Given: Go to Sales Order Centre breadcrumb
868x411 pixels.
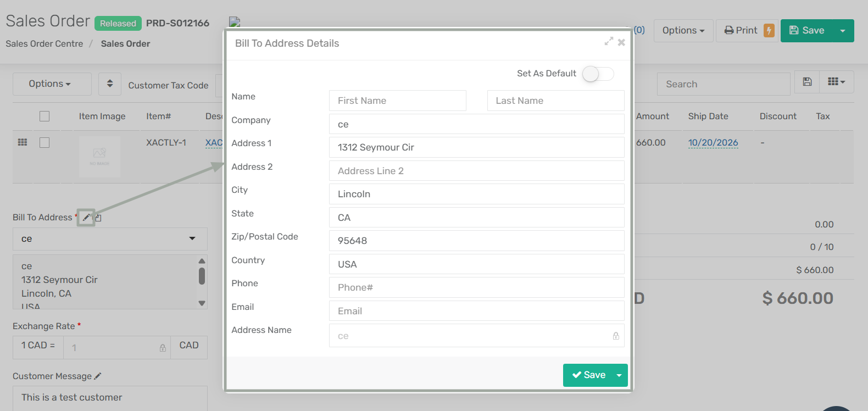Looking at the screenshot, I should click(x=44, y=44).
